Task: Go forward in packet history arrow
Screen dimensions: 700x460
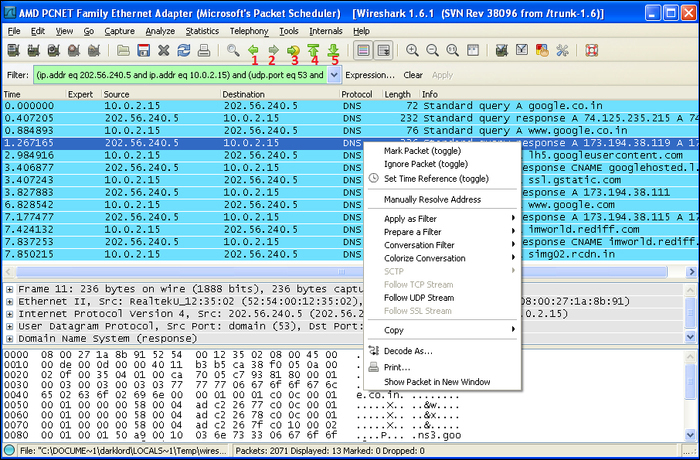Action: [273, 50]
